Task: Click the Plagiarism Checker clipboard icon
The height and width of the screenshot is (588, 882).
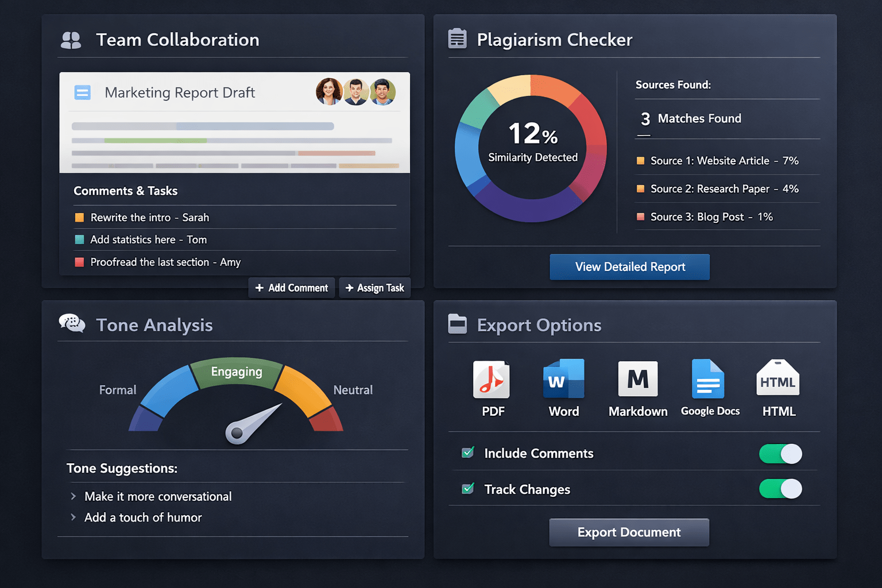Action: point(457,39)
